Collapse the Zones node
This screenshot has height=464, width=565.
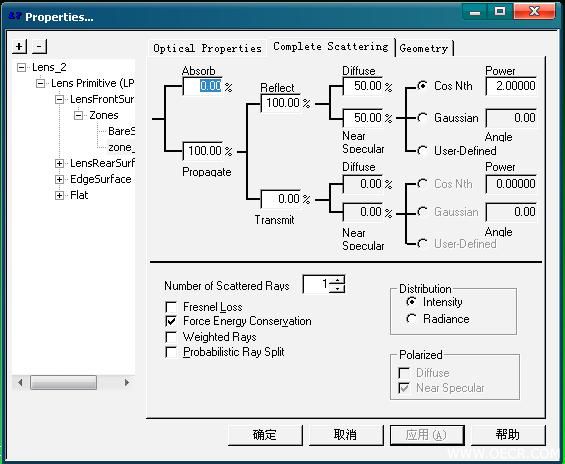(x=78, y=116)
